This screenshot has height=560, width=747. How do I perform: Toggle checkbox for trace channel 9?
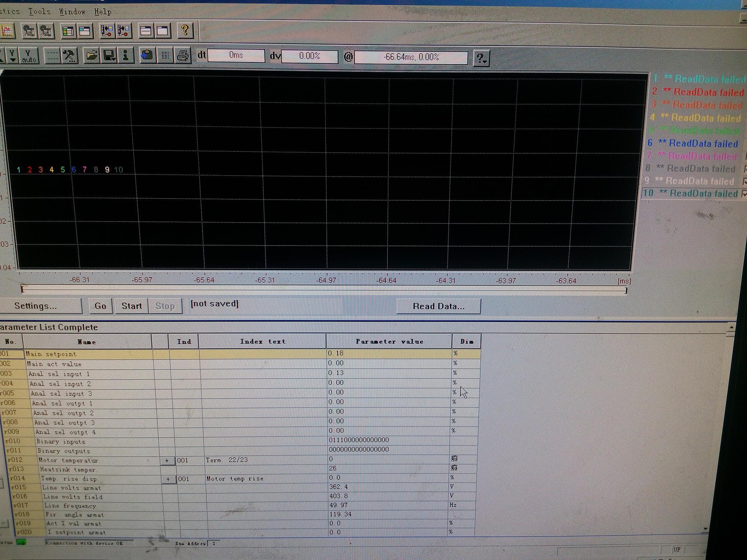click(744, 181)
